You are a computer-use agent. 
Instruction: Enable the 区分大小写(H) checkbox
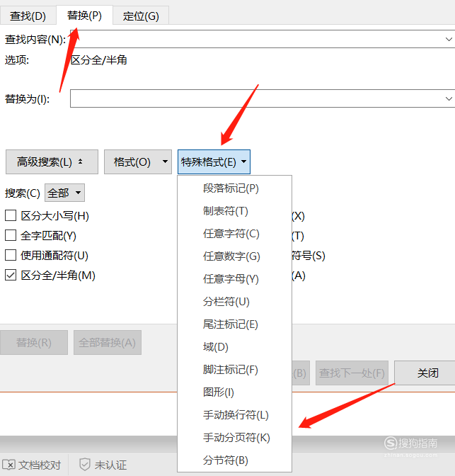[x=11, y=216]
